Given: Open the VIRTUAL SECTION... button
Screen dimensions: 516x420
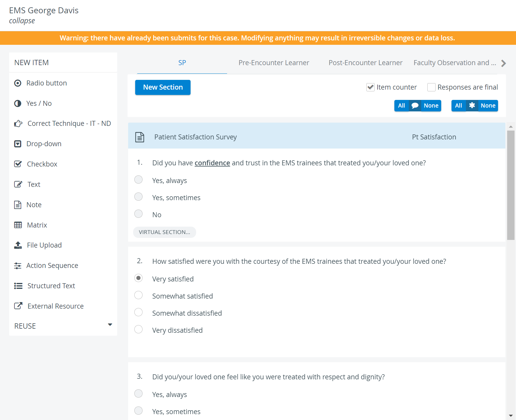Looking at the screenshot, I should (165, 232).
